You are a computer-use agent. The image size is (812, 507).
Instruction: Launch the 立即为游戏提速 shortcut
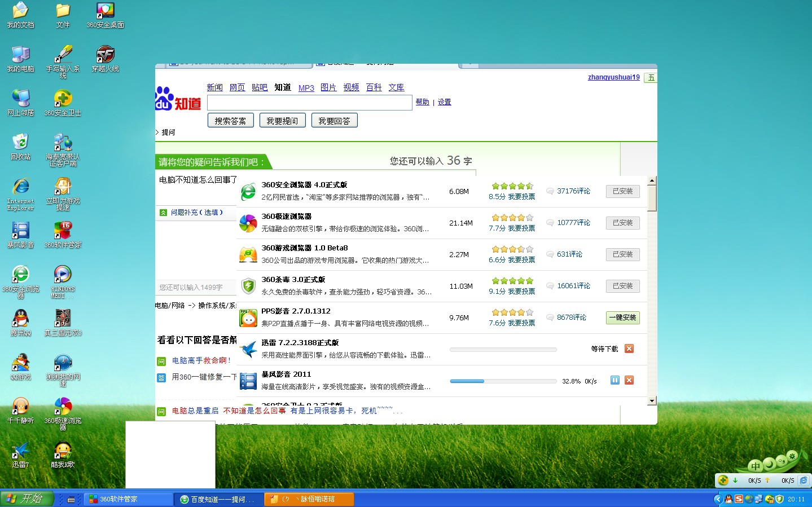pyautogui.click(x=63, y=194)
